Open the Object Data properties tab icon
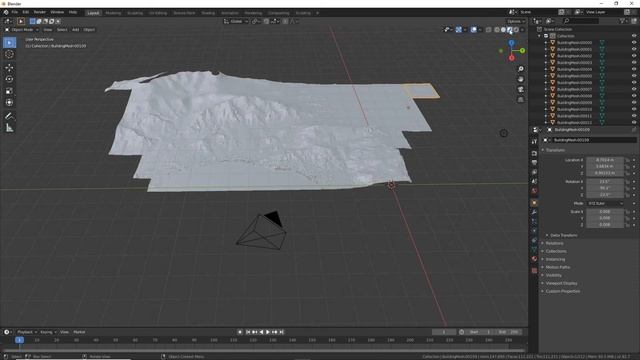Viewport: 640px width, 360px height. pyautogui.click(x=534, y=249)
